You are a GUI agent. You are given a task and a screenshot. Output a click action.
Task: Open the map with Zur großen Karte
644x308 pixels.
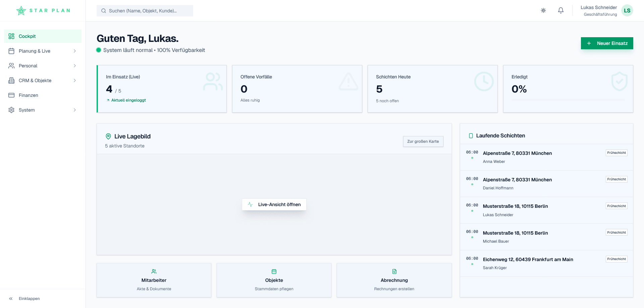coord(423,141)
